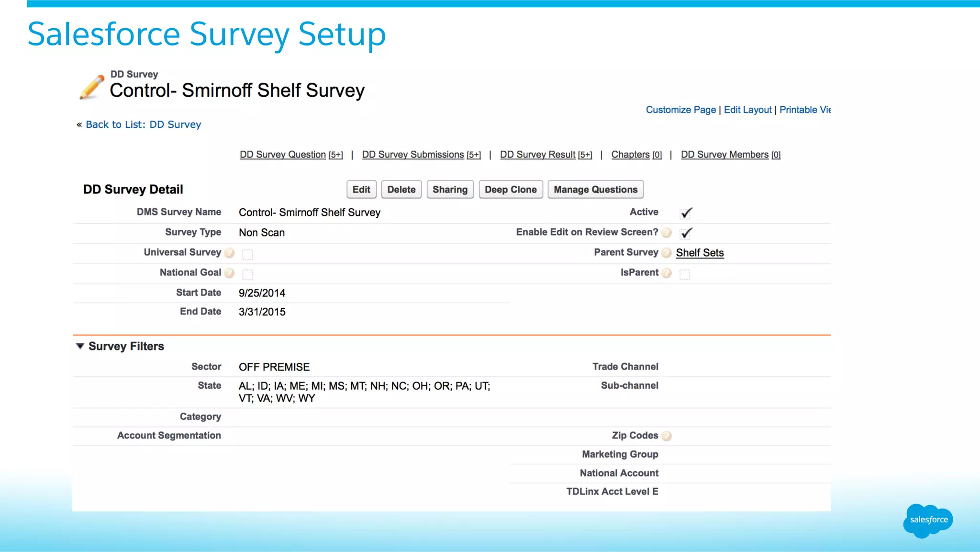
Task: Click the End Date value 3/31/2015
Action: pyautogui.click(x=262, y=312)
